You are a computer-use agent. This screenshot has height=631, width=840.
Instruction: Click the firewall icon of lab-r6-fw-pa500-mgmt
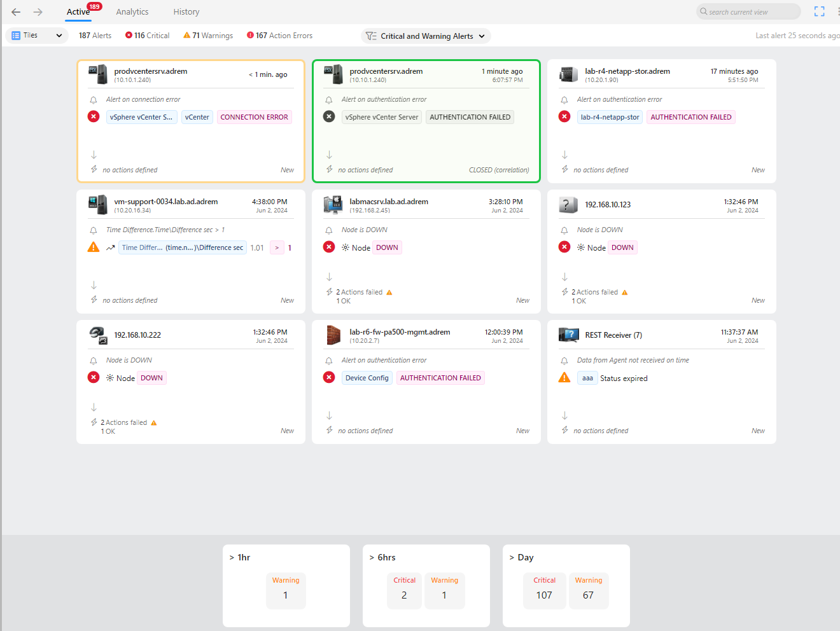(x=333, y=335)
